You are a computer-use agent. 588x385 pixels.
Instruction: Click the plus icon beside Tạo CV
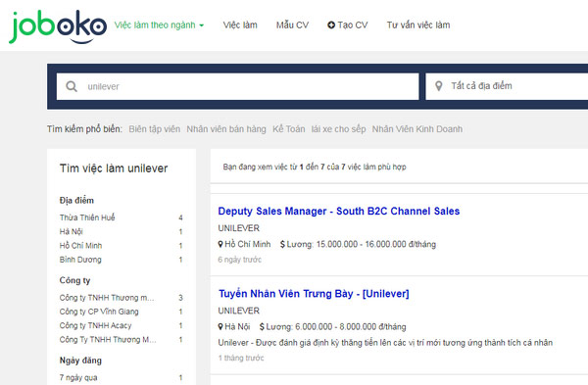coord(331,25)
